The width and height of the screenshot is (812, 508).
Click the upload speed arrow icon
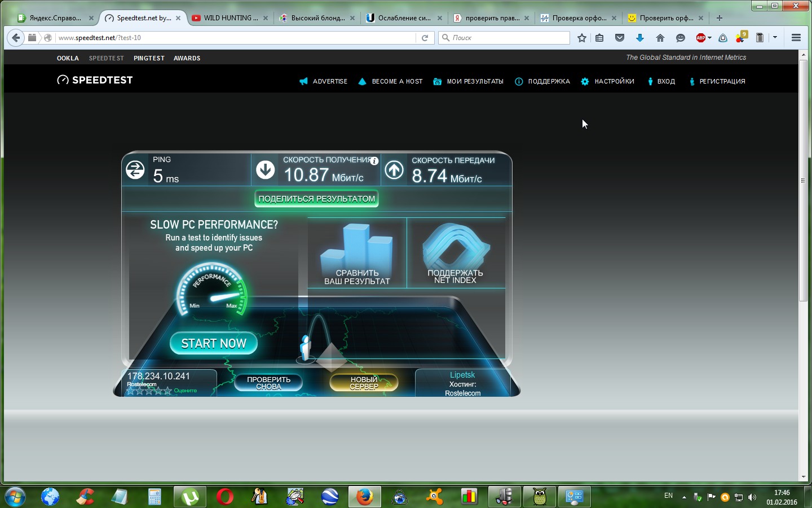pyautogui.click(x=394, y=170)
